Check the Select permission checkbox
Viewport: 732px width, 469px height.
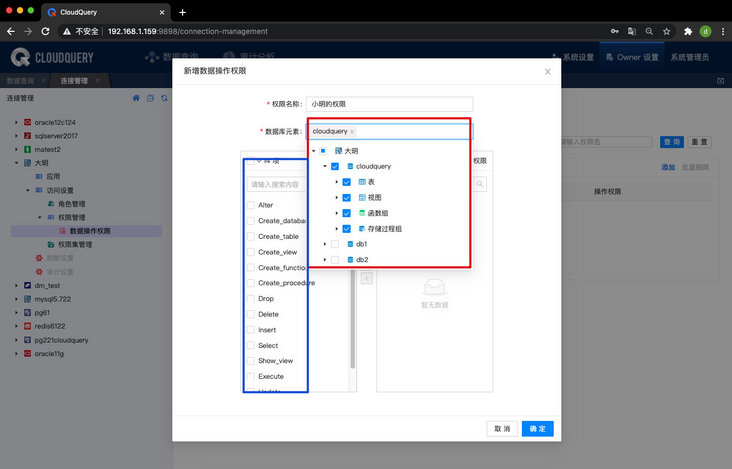coord(251,345)
